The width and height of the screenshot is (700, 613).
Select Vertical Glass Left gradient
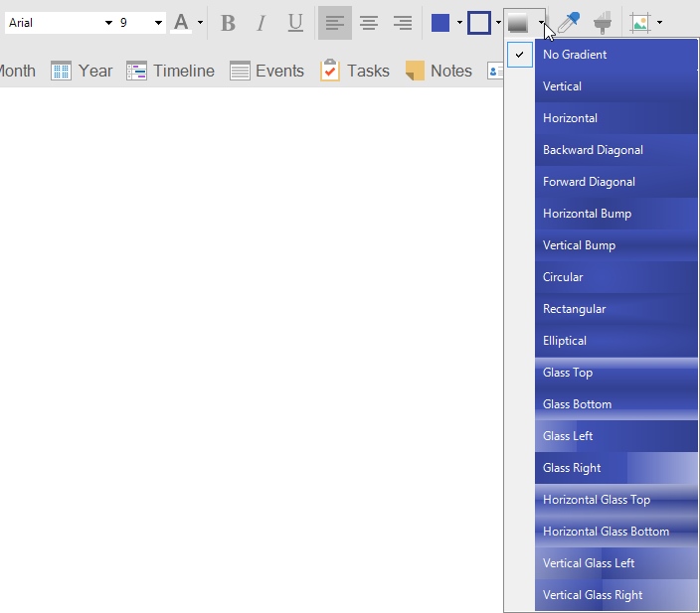click(x=616, y=563)
